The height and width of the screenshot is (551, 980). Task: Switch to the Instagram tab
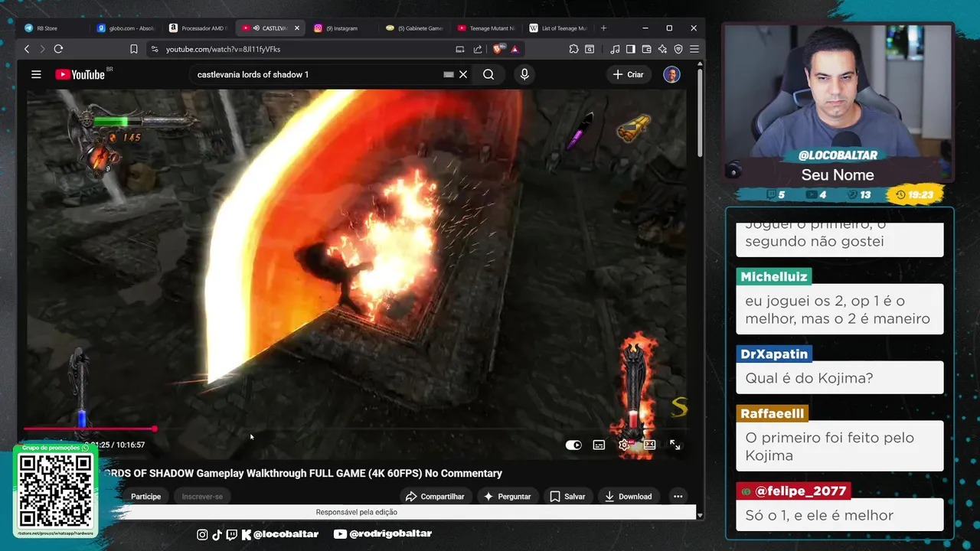tap(343, 28)
